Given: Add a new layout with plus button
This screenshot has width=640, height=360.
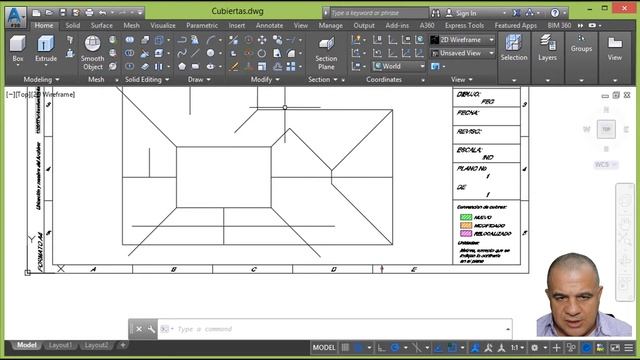Looking at the screenshot, I should pos(122,345).
